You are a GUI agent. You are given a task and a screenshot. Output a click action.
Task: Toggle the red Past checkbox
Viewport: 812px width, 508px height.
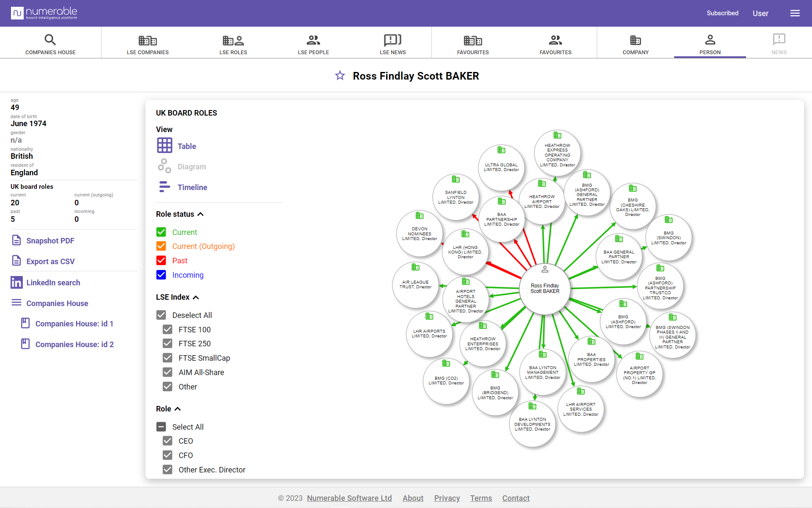(161, 260)
